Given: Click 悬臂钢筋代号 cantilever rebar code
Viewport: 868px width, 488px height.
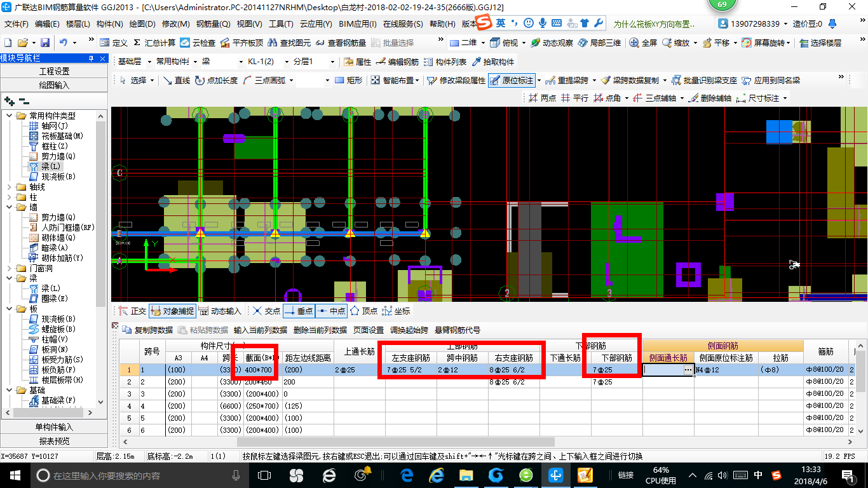Looking at the screenshot, I should tap(458, 330).
